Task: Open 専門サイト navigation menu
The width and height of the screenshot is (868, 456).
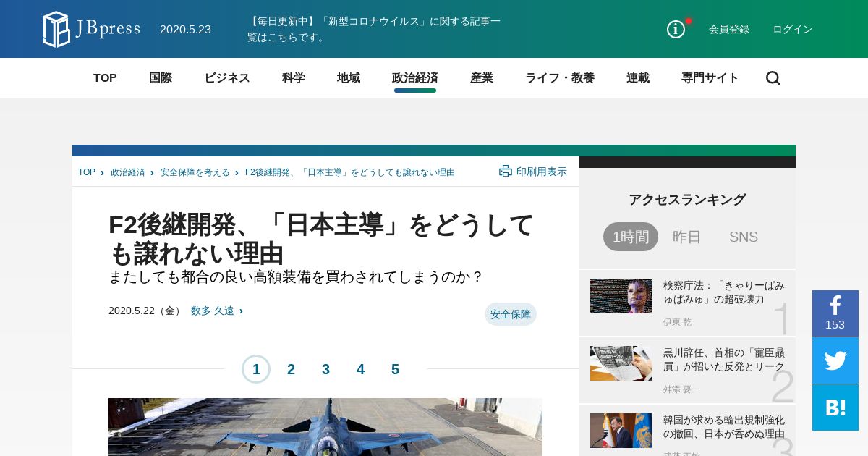Action: [710, 78]
